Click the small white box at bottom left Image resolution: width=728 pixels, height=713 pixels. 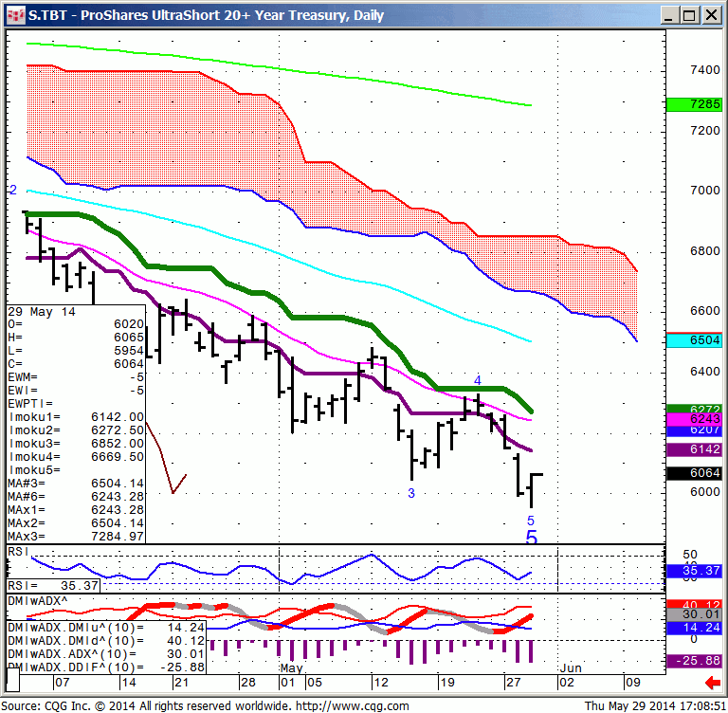point(12,680)
